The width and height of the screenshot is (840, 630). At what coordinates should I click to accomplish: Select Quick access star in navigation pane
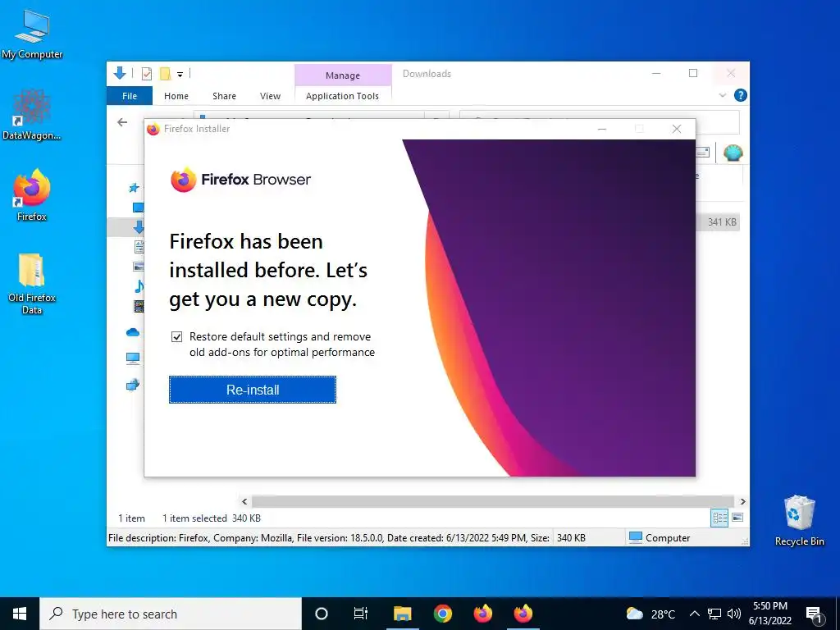click(134, 188)
